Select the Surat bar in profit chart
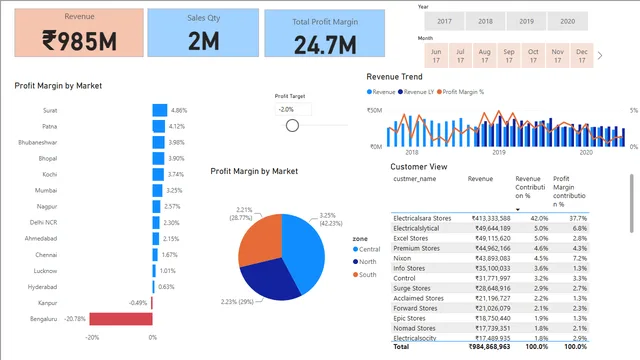This screenshot has height=360, width=640. coord(160,110)
